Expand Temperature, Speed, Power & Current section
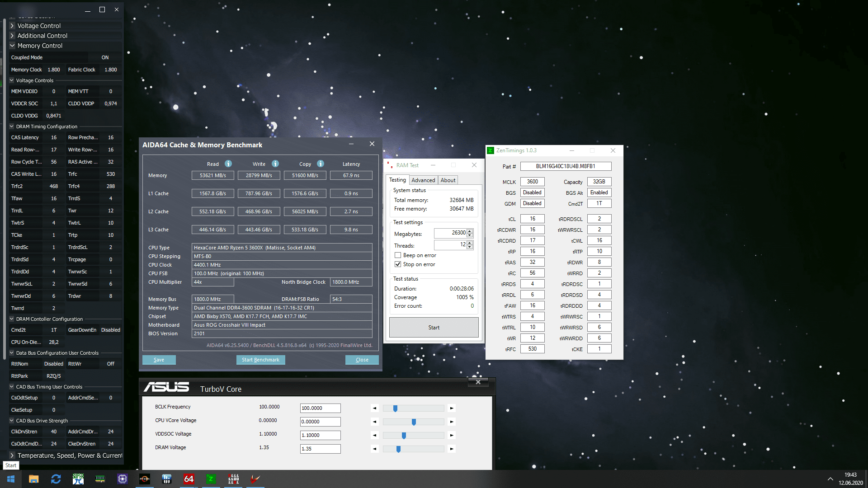Viewport: 868px width, 488px height. point(12,455)
